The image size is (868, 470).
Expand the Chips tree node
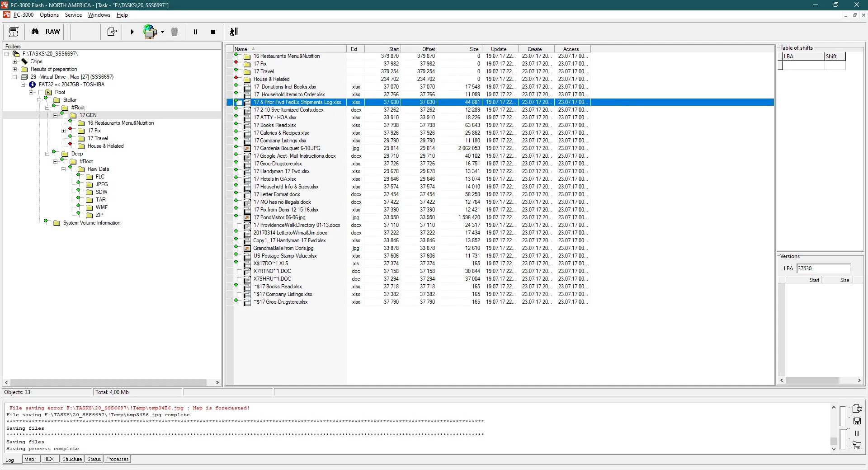[x=15, y=61]
